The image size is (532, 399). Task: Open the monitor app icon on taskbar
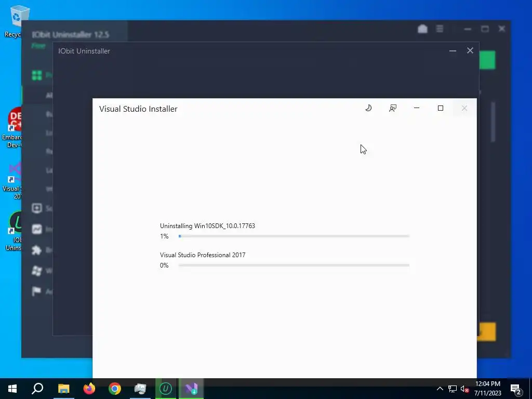click(x=140, y=389)
